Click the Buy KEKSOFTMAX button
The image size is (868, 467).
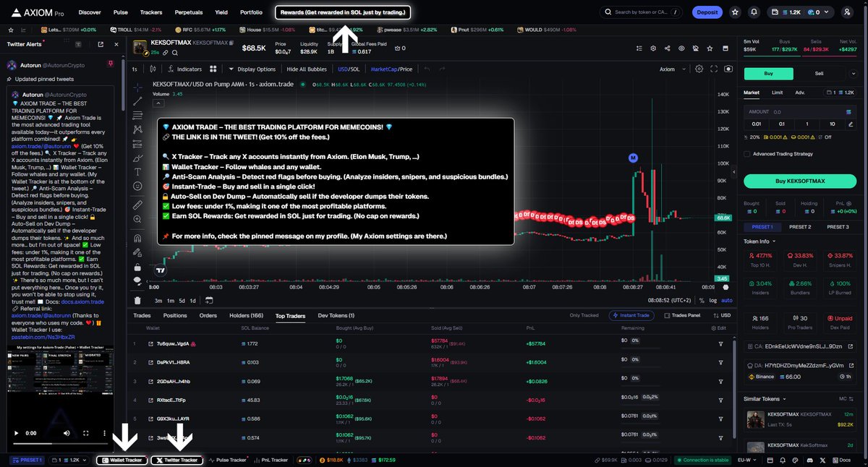(x=800, y=181)
